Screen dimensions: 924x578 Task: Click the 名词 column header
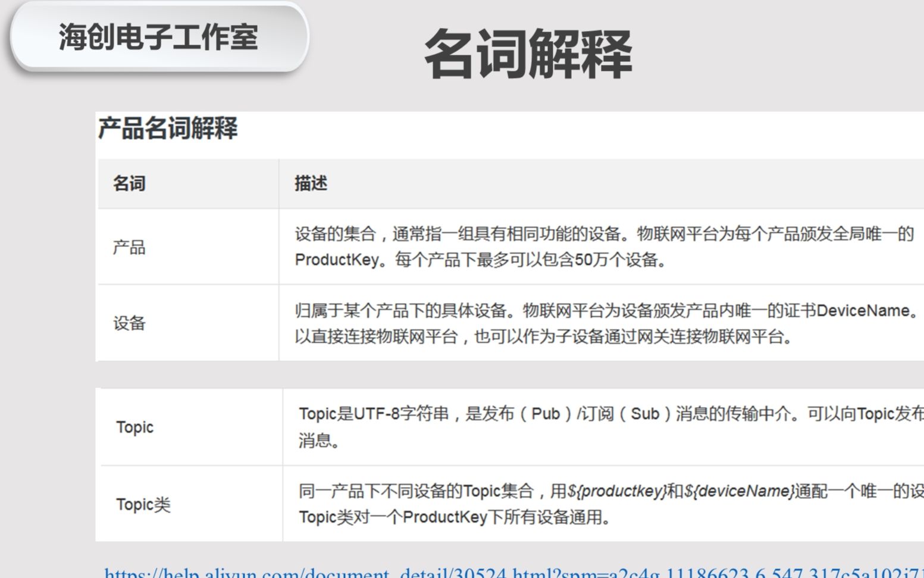[129, 183]
